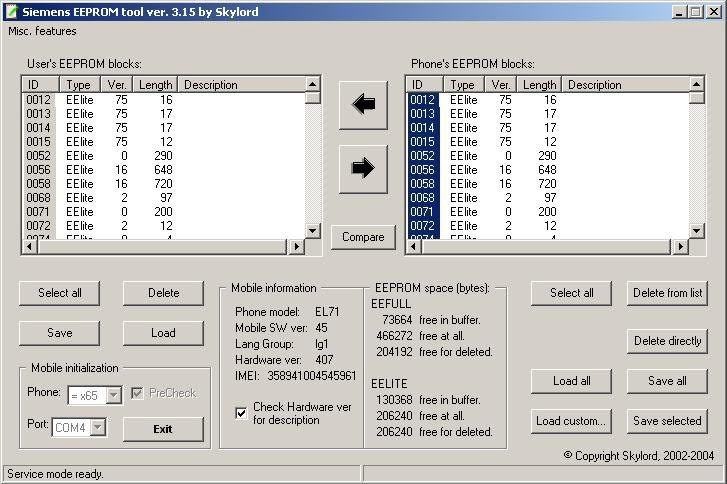Click up arrow of phone's list scrollbar
The height and width of the screenshot is (484, 727).
click(x=696, y=84)
